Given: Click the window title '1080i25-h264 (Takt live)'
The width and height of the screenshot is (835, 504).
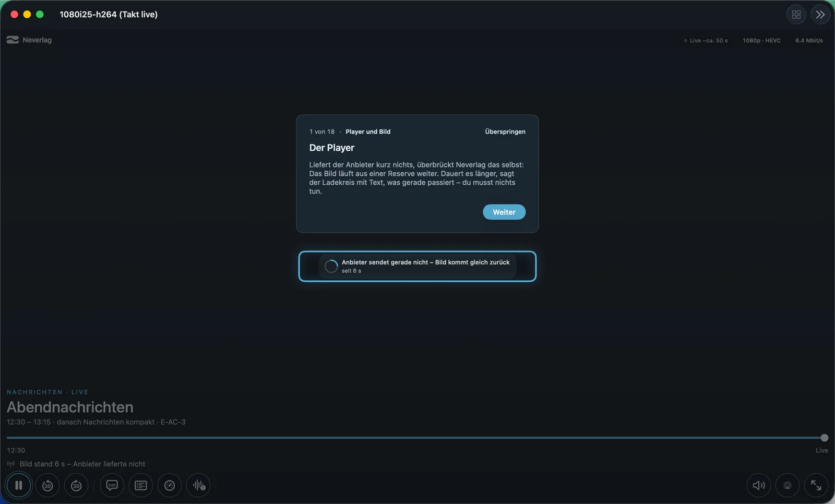Looking at the screenshot, I should [109, 15].
